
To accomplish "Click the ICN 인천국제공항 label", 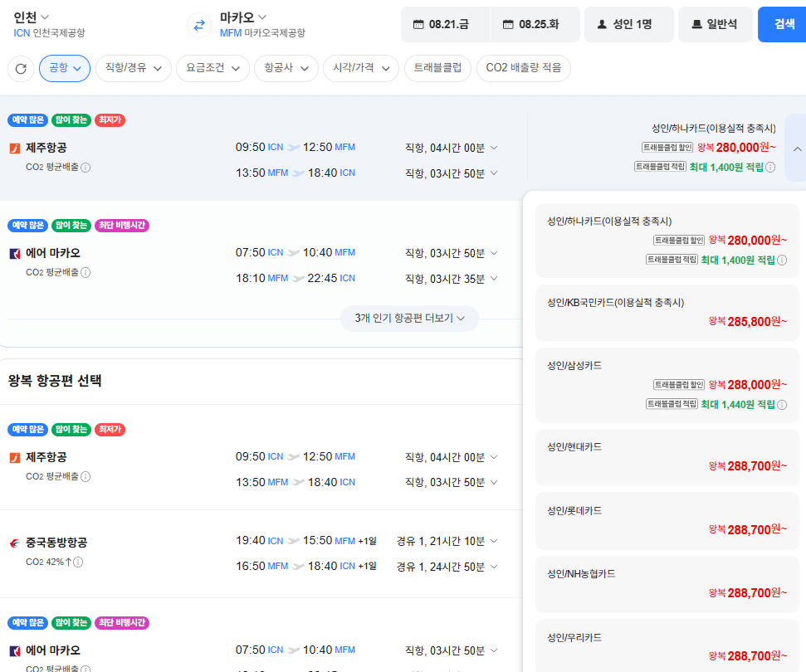I will click(49, 33).
